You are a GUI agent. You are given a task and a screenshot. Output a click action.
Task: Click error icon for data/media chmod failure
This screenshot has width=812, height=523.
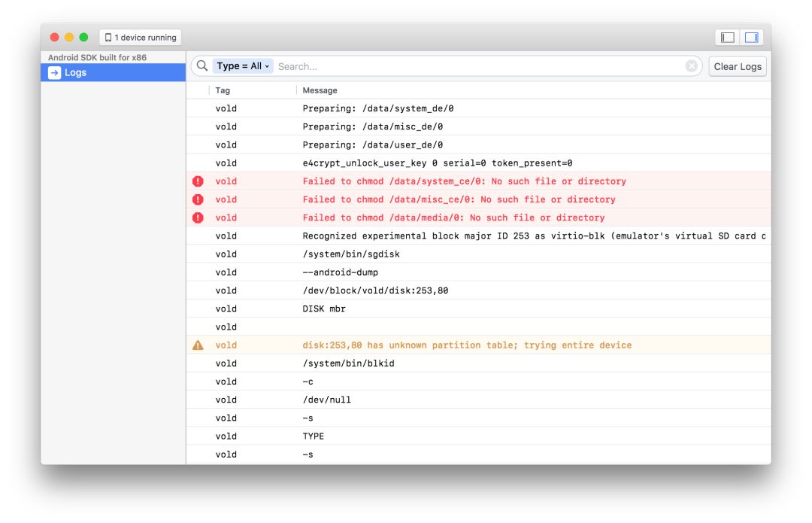pyautogui.click(x=198, y=217)
